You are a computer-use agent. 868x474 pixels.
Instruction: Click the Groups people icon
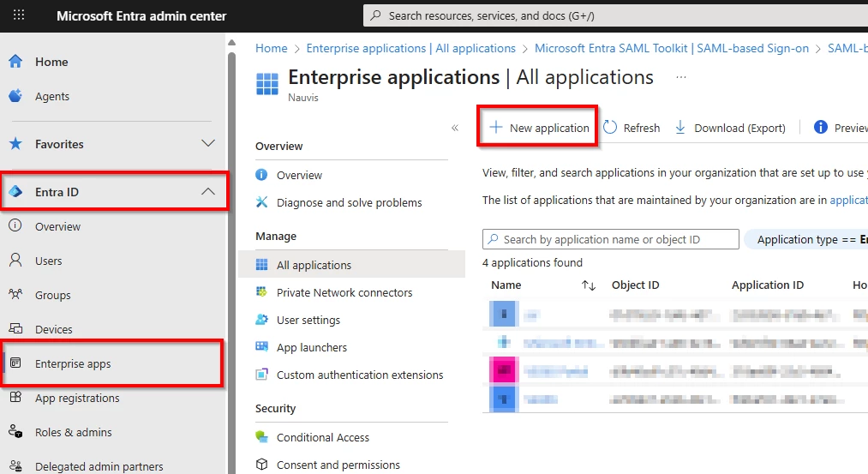(15, 294)
